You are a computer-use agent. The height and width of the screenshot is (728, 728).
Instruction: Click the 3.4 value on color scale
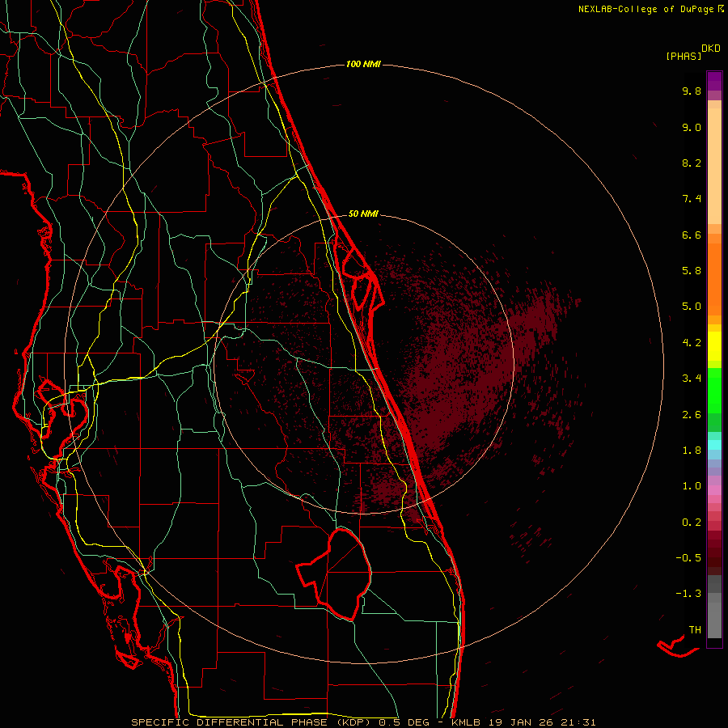pos(692,379)
